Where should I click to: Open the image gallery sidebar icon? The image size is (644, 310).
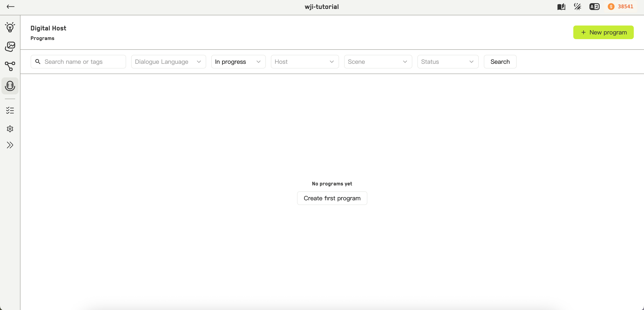point(10,47)
